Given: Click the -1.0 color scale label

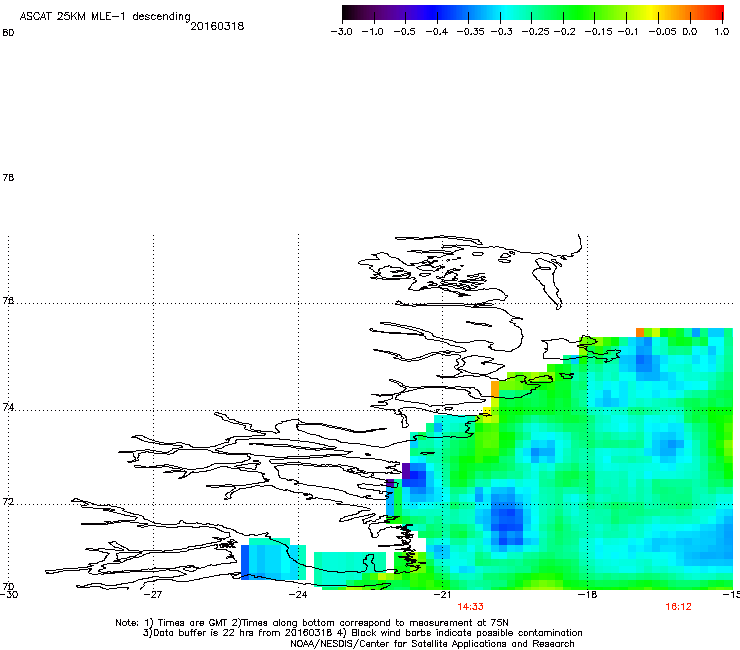Looking at the screenshot, I should (372, 32).
